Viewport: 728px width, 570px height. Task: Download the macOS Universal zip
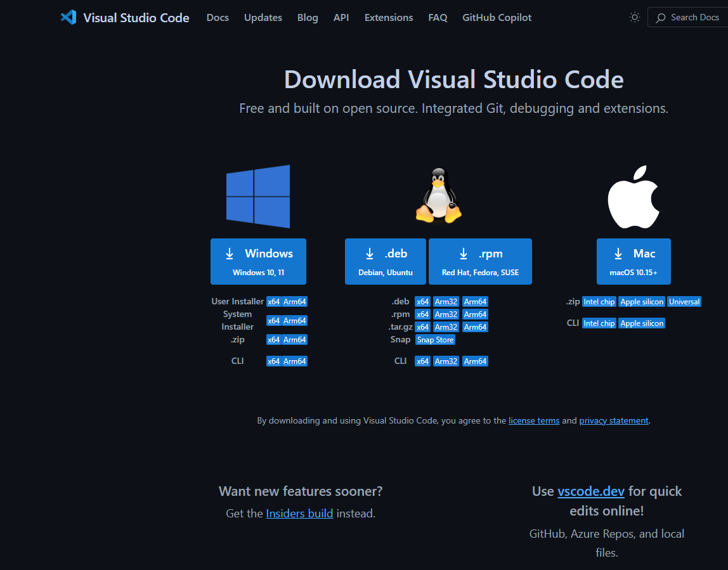click(x=684, y=301)
